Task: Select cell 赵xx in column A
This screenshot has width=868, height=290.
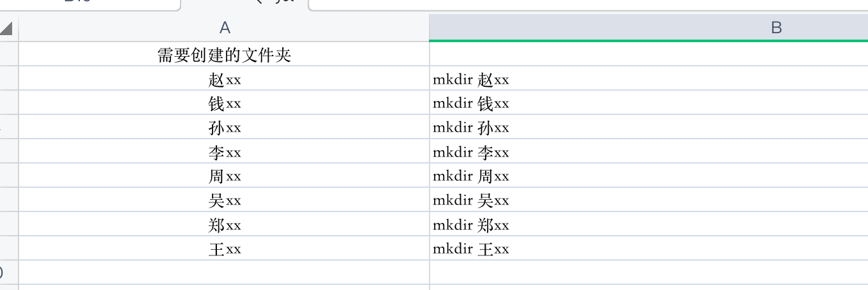Action: pyautogui.click(x=224, y=79)
